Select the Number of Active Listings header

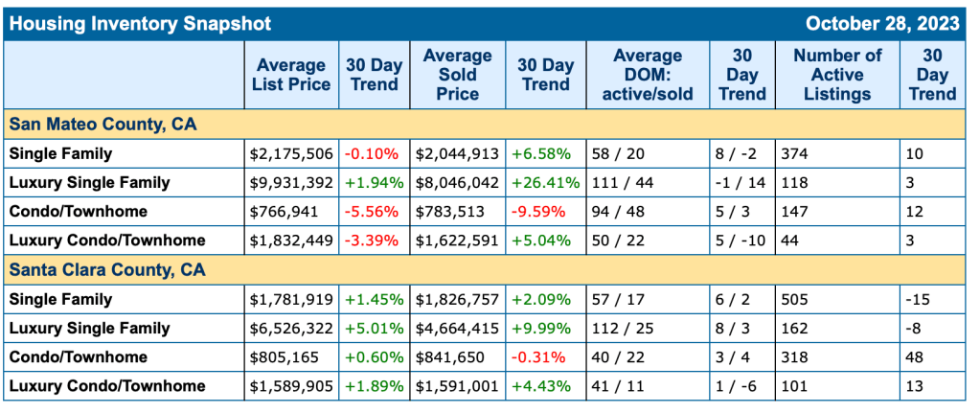(x=837, y=75)
